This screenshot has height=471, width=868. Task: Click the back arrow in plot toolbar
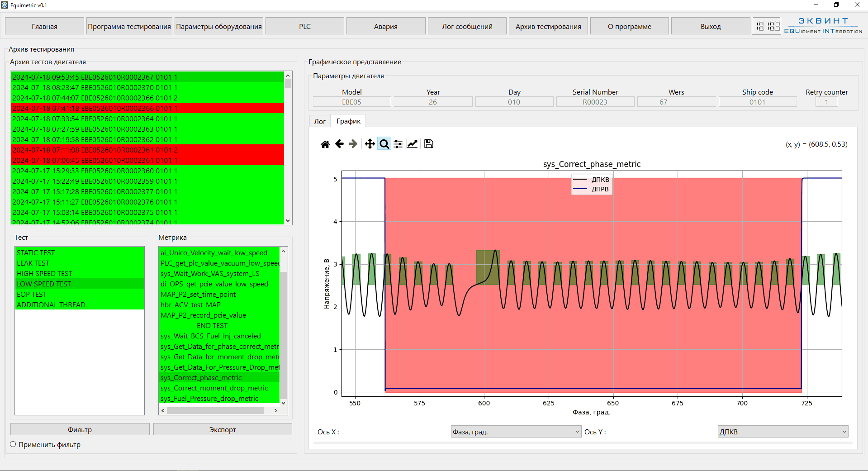[339, 144]
